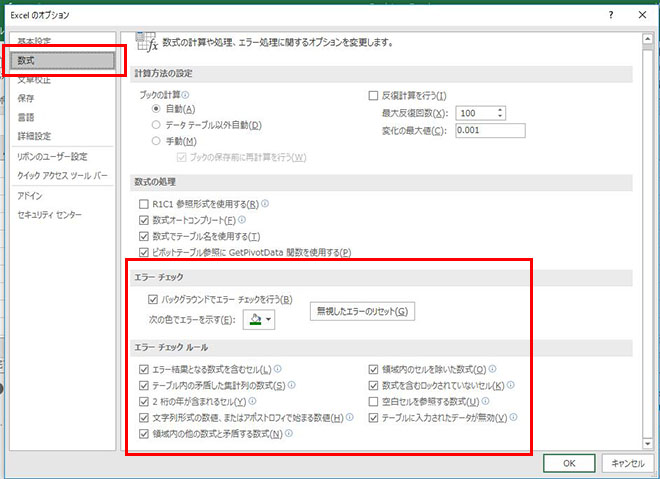Viewport: 660px width, 479px height.
Task: Click キャンセル button
Action: click(628, 463)
